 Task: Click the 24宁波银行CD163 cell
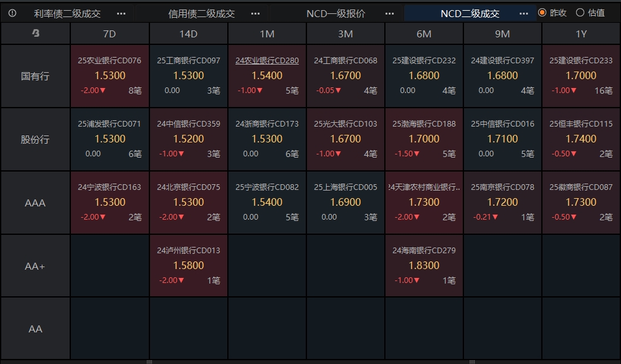pos(110,203)
